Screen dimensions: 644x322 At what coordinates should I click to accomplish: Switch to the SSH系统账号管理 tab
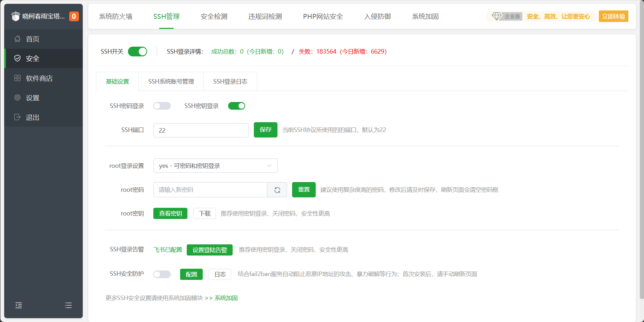coord(171,81)
